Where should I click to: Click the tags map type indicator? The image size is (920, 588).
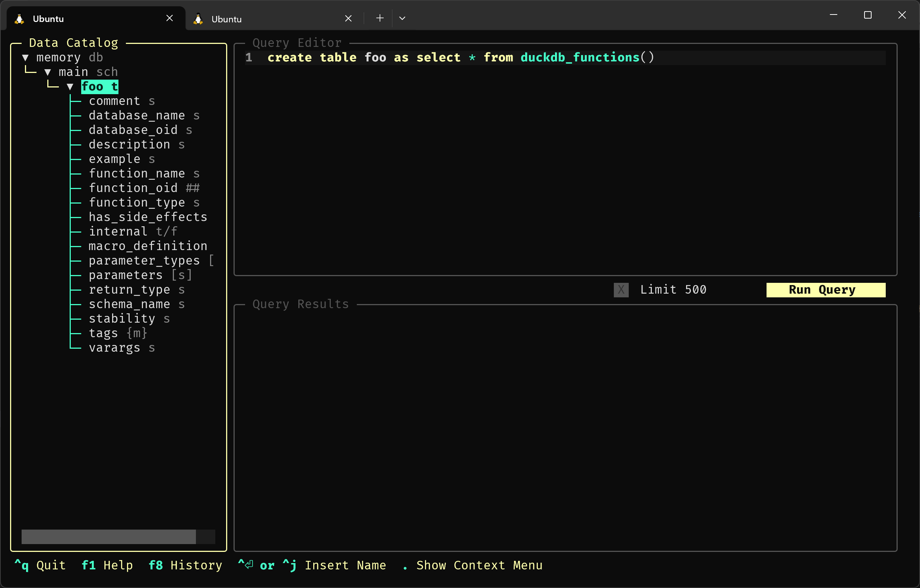(x=136, y=333)
